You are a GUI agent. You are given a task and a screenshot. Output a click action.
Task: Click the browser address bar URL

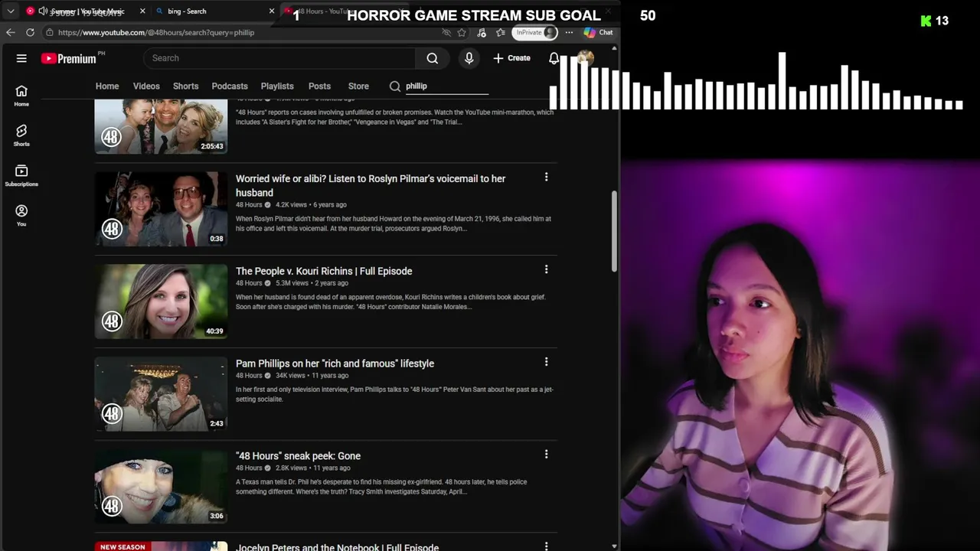(x=156, y=32)
